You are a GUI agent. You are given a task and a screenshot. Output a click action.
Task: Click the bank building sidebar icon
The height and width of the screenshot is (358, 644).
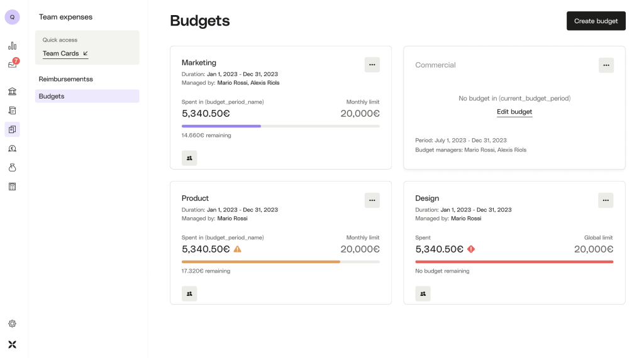pos(12,92)
